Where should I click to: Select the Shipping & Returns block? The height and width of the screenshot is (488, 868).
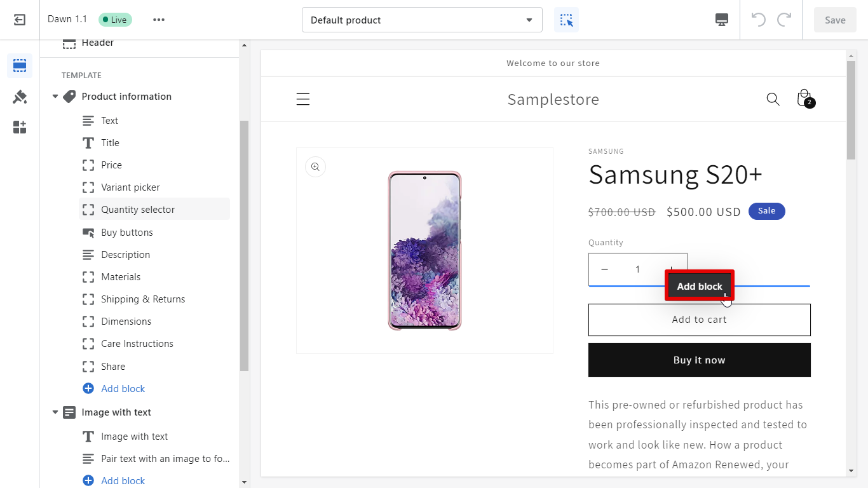coord(154,299)
